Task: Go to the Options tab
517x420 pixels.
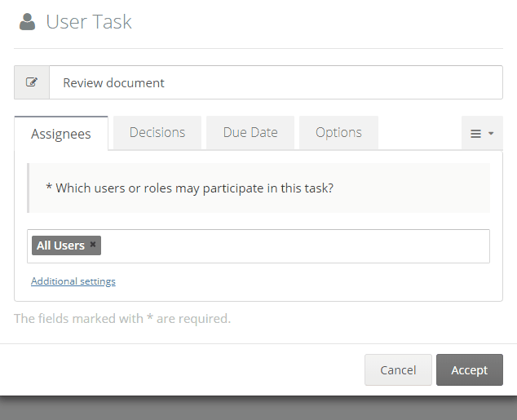Action: click(x=338, y=132)
